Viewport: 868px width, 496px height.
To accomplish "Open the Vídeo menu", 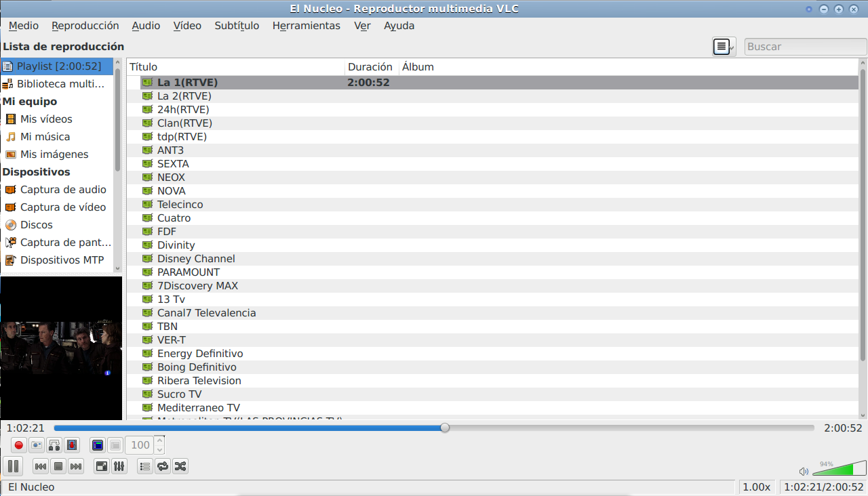I will (187, 26).
